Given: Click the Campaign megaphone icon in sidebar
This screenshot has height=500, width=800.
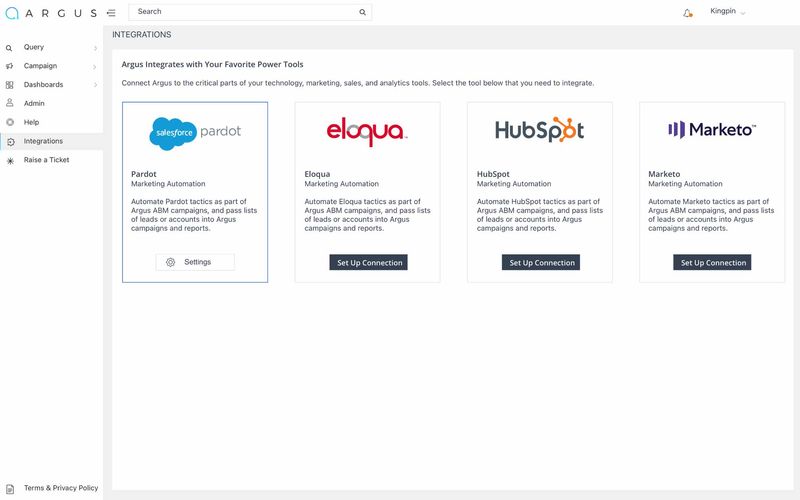Looking at the screenshot, I should point(9,66).
